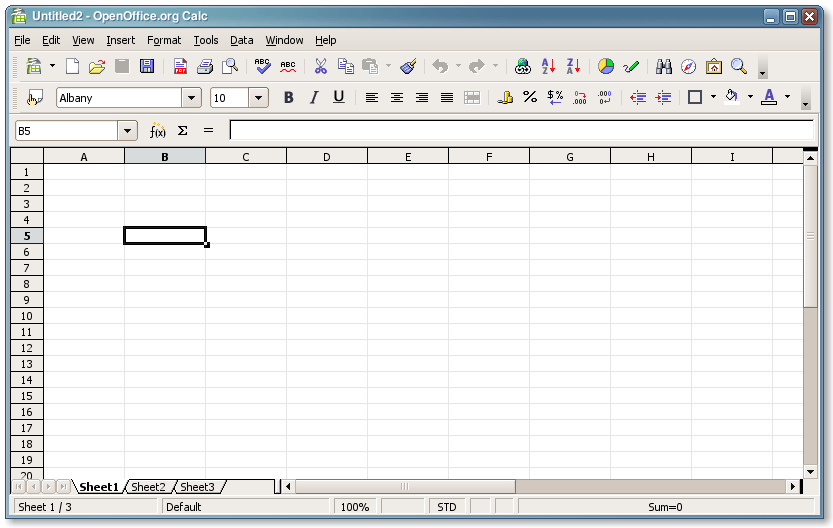Image resolution: width=833 pixels, height=528 pixels.
Task: Open the Function Wizard f(x) button
Action: [x=157, y=131]
